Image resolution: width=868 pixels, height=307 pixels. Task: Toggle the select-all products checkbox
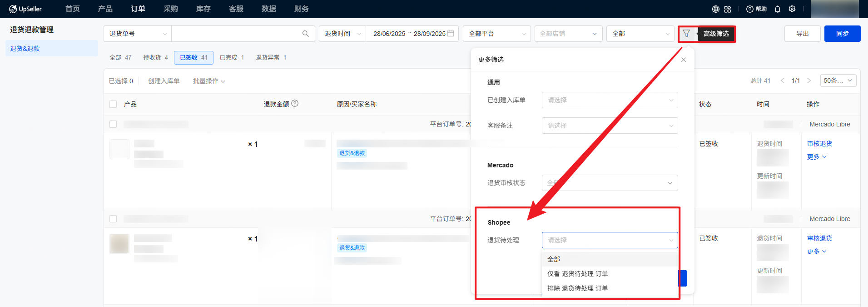[x=113, y=104]
